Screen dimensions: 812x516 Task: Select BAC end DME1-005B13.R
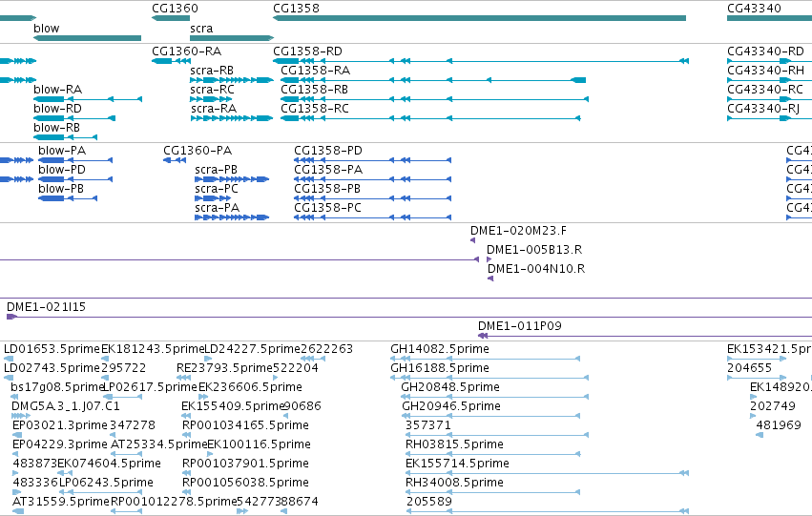pyautogui.click(x=534, y=250)
